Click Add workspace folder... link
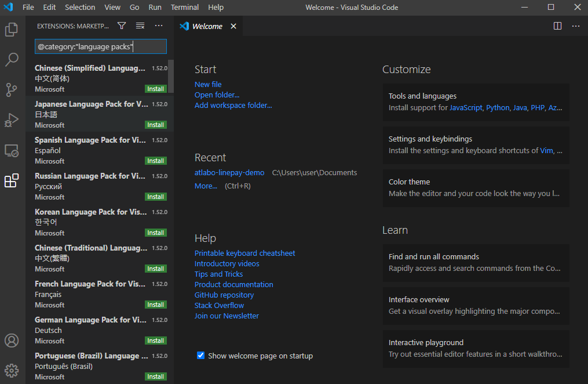This screenshot has height=384, width=588. (x=233, y=106)
